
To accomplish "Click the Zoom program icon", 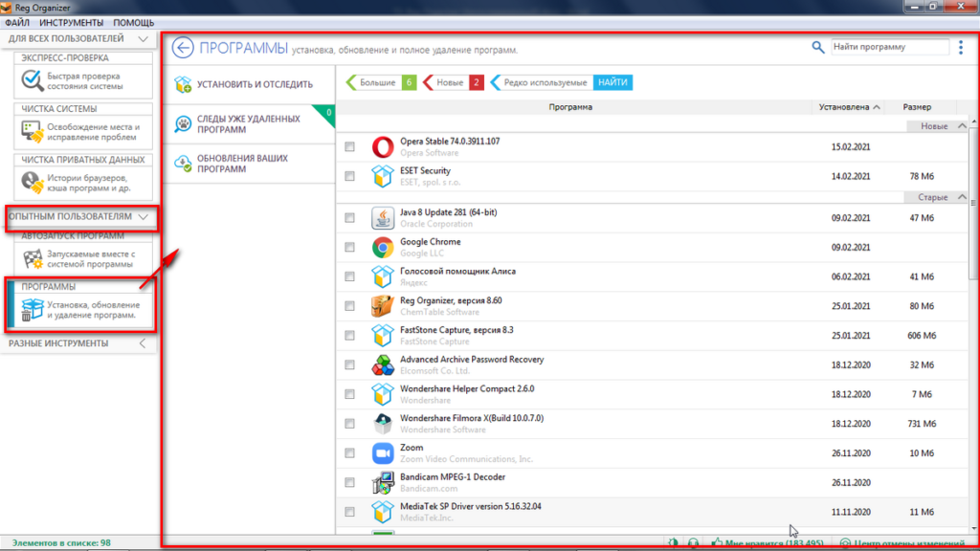I will [383, 452].
